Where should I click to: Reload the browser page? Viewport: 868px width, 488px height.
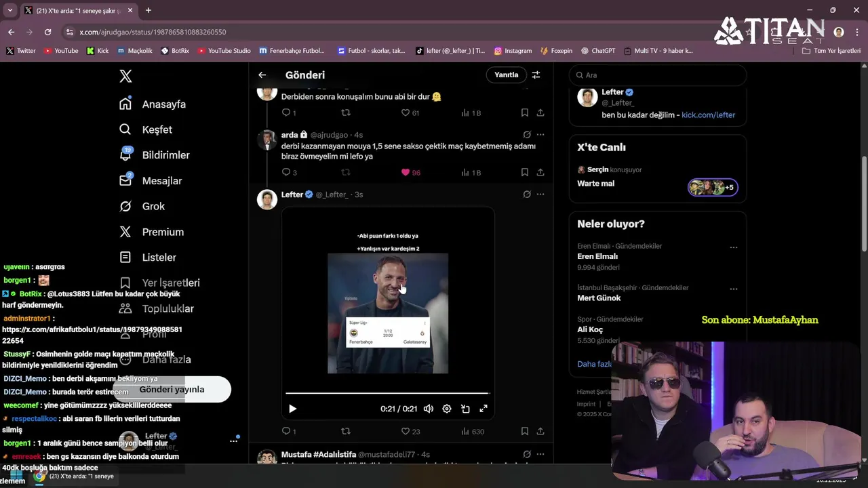47,32
